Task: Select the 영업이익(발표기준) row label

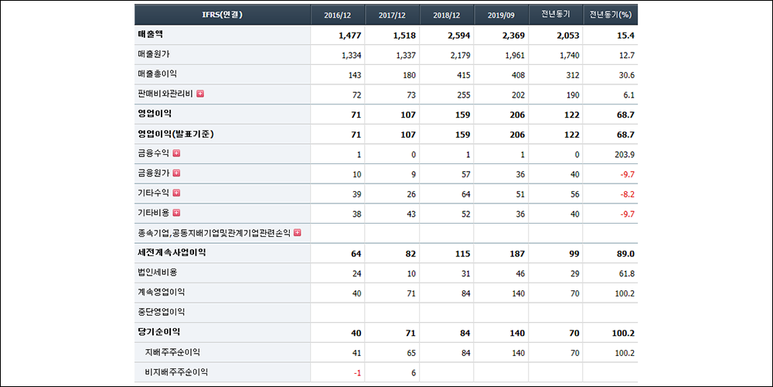Action: (x=176, y=134)
